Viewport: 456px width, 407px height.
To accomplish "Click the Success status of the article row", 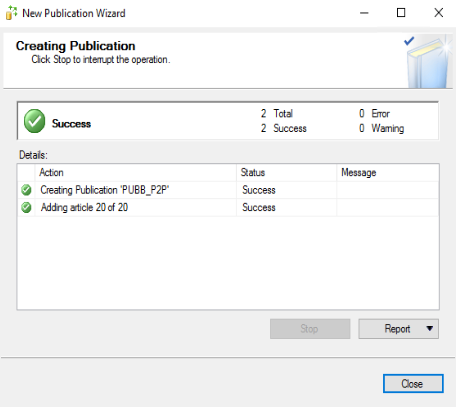I will click(259, 207).
